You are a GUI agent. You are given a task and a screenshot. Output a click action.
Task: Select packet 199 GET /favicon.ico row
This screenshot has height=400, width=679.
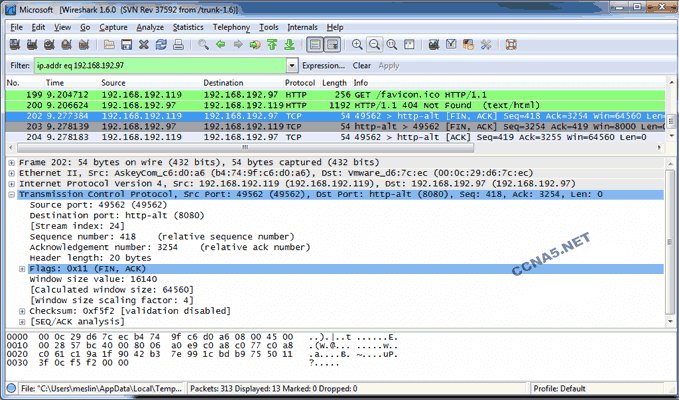335,95
